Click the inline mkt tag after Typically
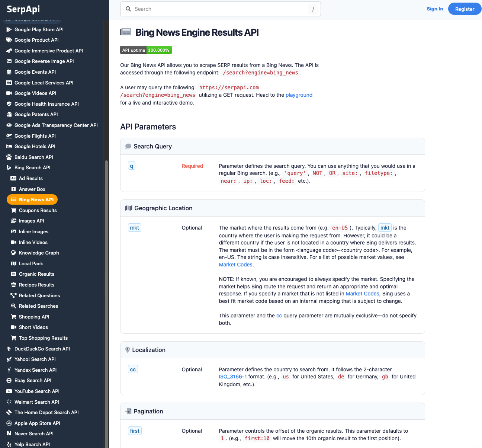This screenshot has width=482, height=448. pyautogui.click(x=385, y=228)
